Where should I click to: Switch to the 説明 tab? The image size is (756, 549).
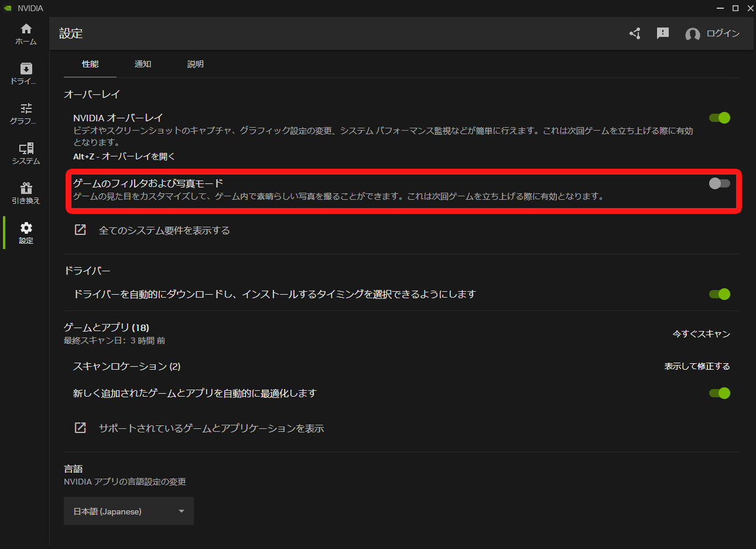[x=196, y=64]
